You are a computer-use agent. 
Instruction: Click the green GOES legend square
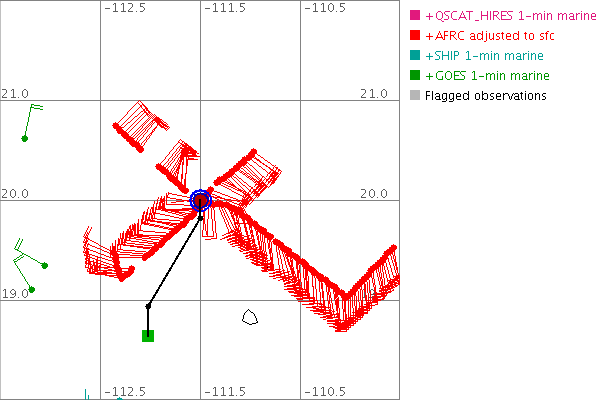click(416, 76)
